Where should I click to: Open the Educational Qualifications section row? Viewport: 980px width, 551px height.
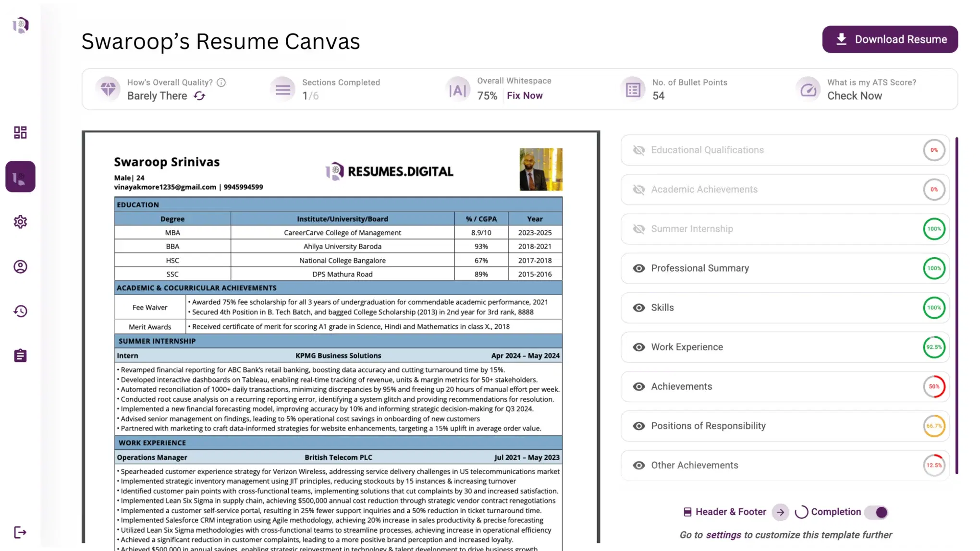pos(785,150)
